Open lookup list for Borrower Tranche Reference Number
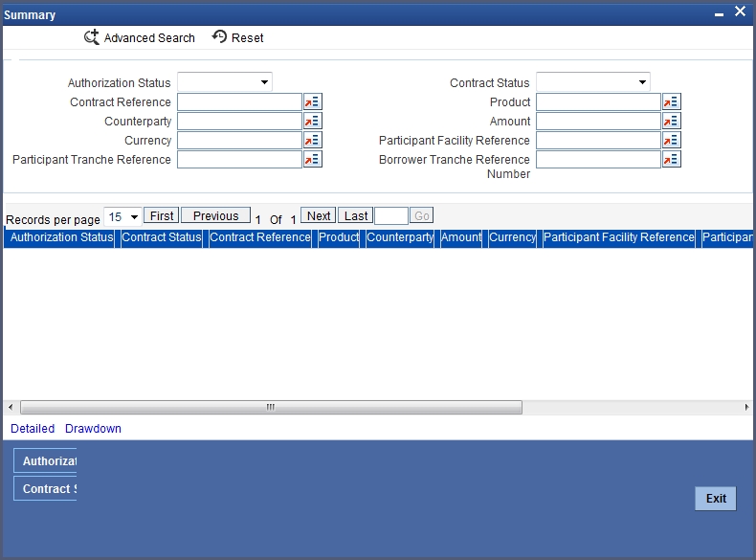756x560 pixels. [x=671, y=159]
